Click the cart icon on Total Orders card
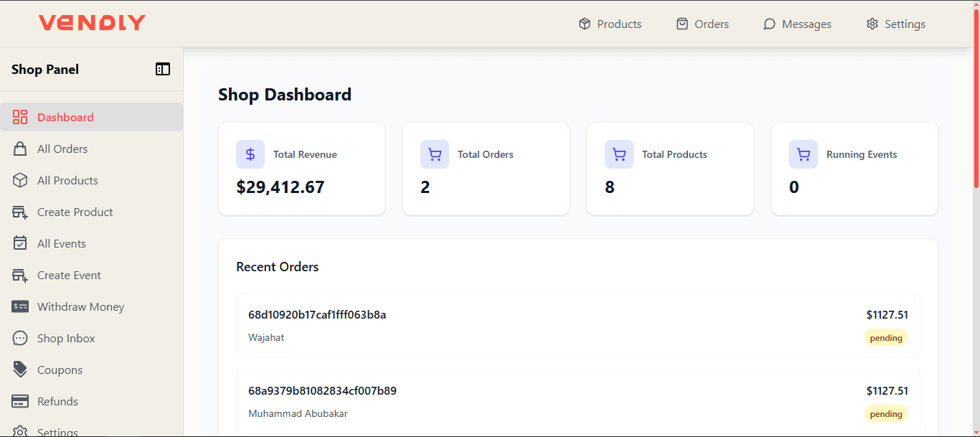 [434, 154]
